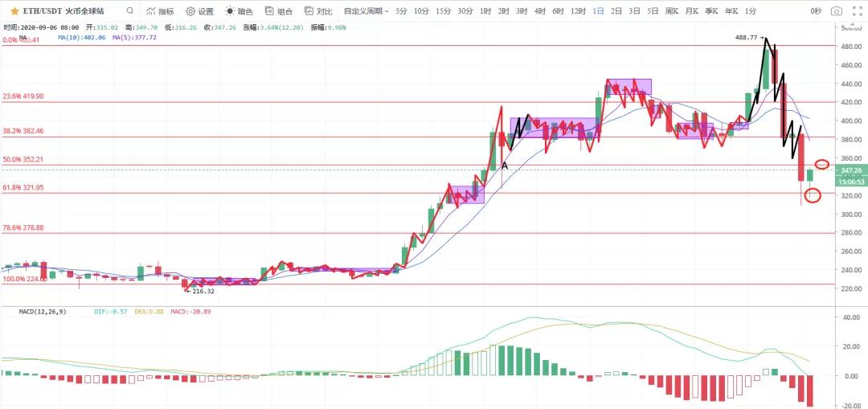Click the 23.6% 419.90 Fibonacci label

(23, 96)
